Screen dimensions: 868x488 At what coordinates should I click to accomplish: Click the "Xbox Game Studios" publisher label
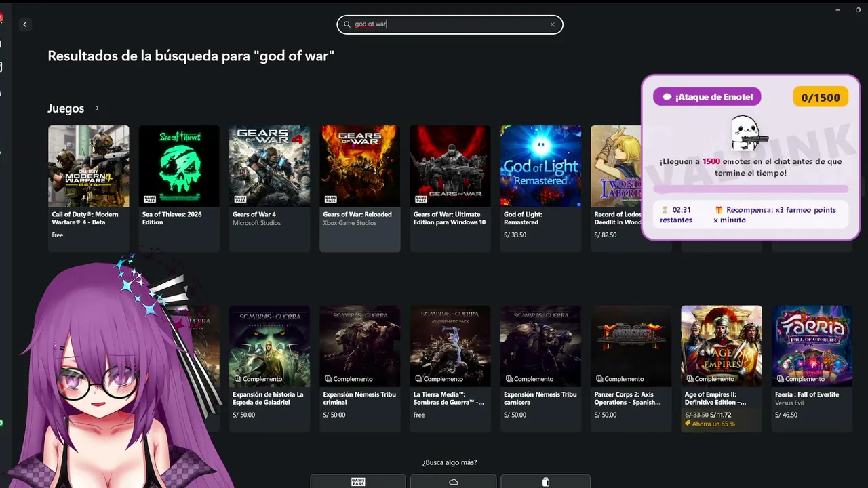(351, 223)
